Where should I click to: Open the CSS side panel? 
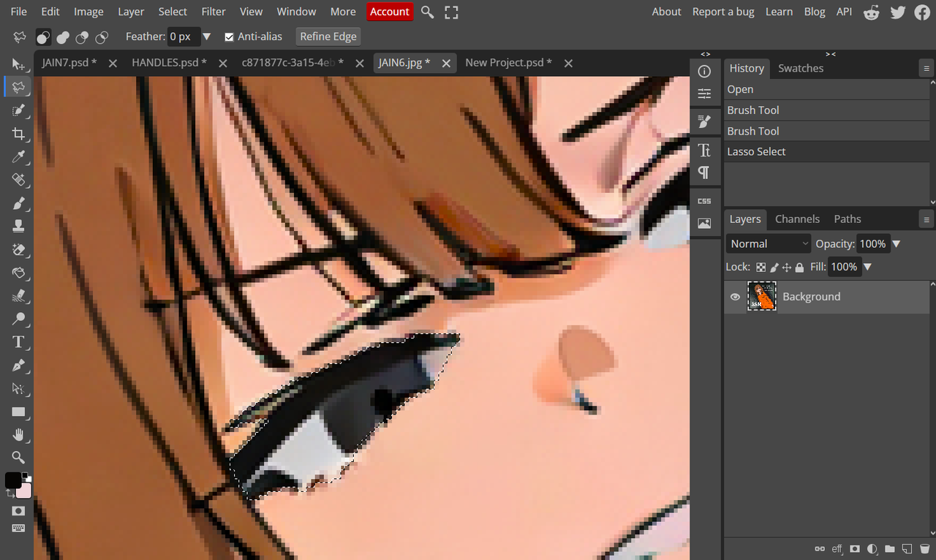pos(704,200)
